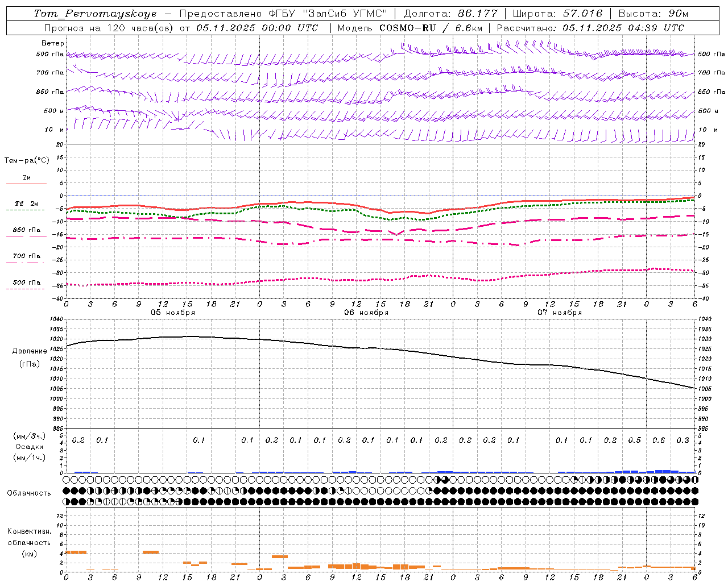Viewport: 728px width, 582px height.
Task: Click the computed time Рассчитано: 05.11.2025 04:39 UTC
Action: coord(590,28)
